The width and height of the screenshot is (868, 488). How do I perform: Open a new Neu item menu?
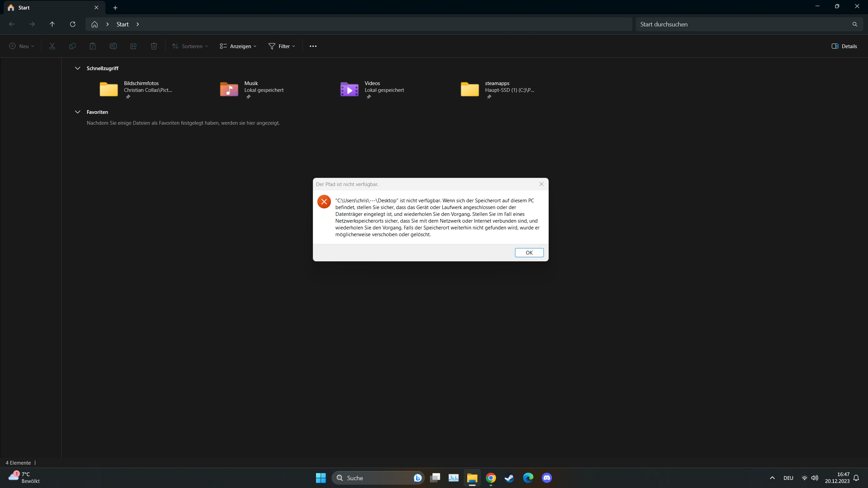point(21,46)
